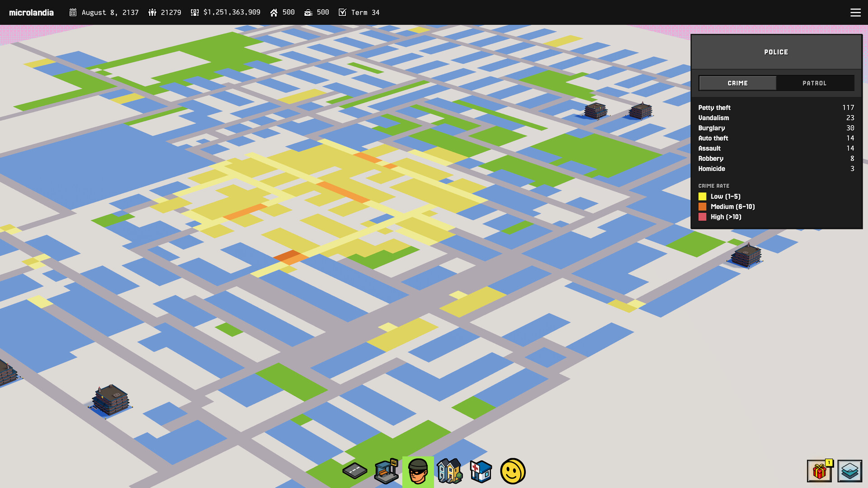Click the POLICE panel header
This screenshot has height=488, width=868.
click(x=776, y=52)
